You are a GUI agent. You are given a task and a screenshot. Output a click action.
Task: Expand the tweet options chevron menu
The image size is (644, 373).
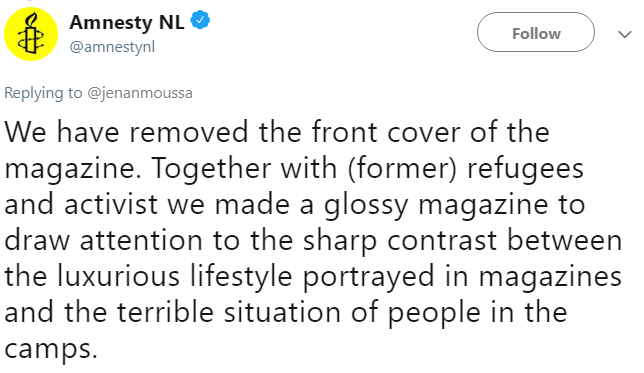pos(625,34)
